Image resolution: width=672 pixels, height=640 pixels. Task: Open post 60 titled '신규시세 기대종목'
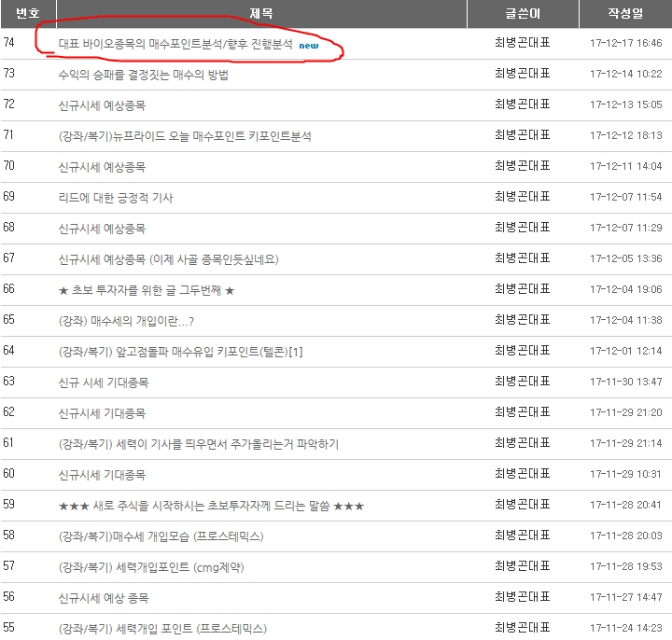pos(102,475)
